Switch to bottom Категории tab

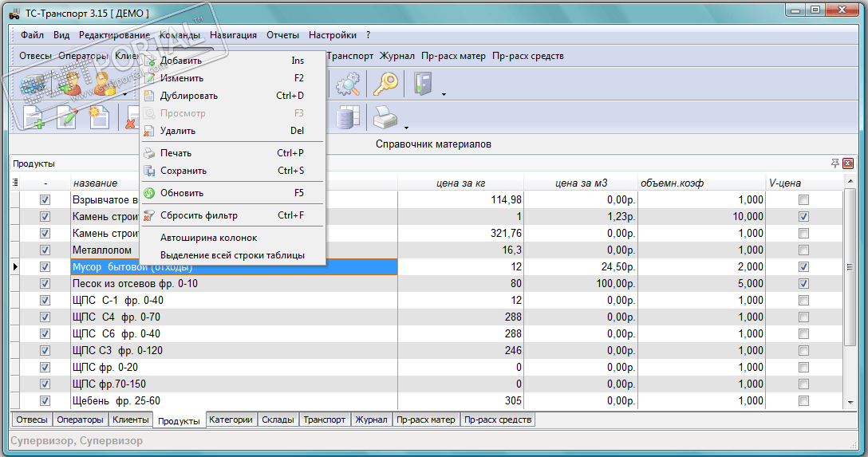tap(231, 420)
